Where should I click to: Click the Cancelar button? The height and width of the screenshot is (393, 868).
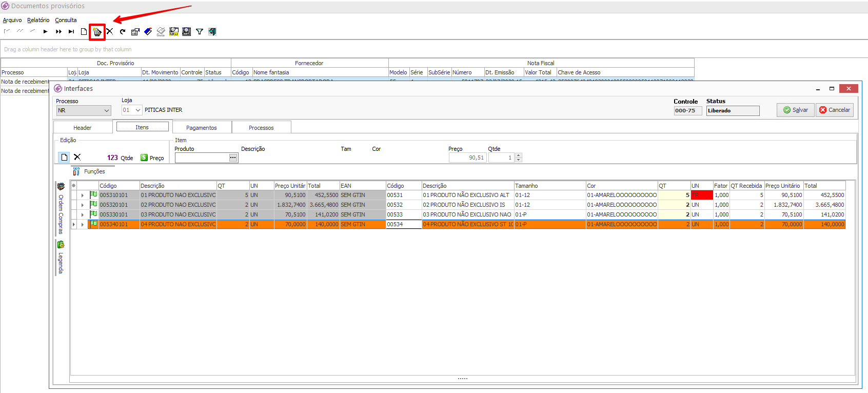(834, 110)
